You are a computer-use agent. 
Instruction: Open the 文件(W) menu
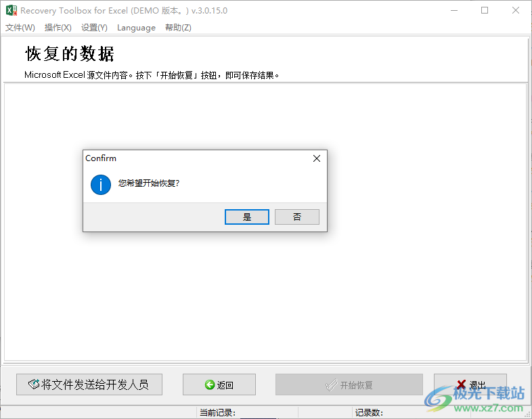tap(20, 28)
